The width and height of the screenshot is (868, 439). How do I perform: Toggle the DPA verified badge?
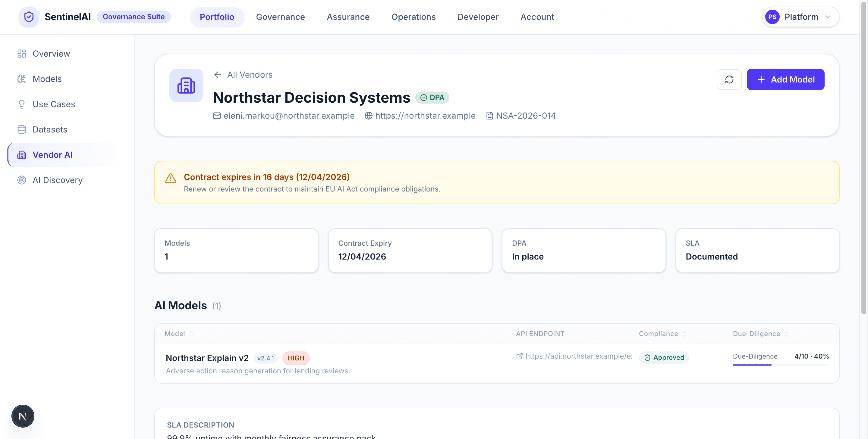click(x=433, y=97)
